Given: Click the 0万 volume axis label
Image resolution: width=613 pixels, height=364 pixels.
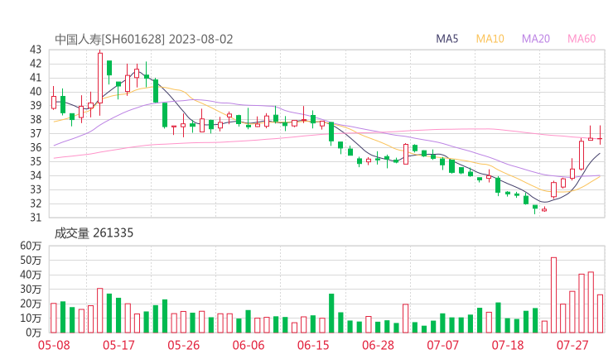Looking at the screenshot, I should point(34,333).
